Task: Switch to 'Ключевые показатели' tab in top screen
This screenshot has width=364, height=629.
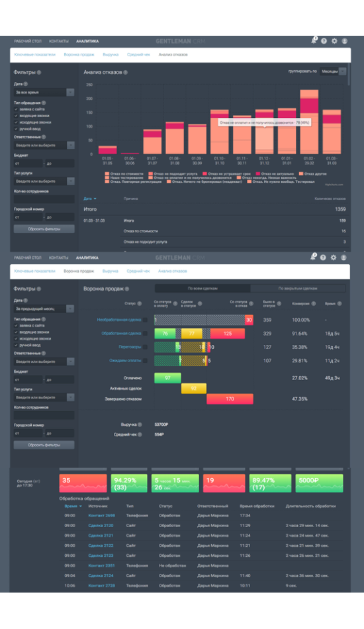Action: (35, 54)
